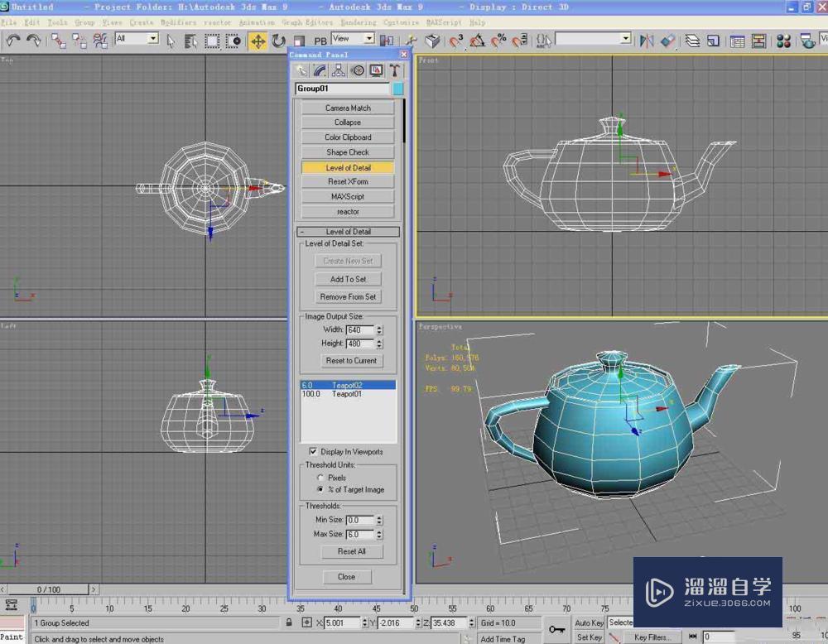Open the View reference coordinate system dropdown

(370, 39)
